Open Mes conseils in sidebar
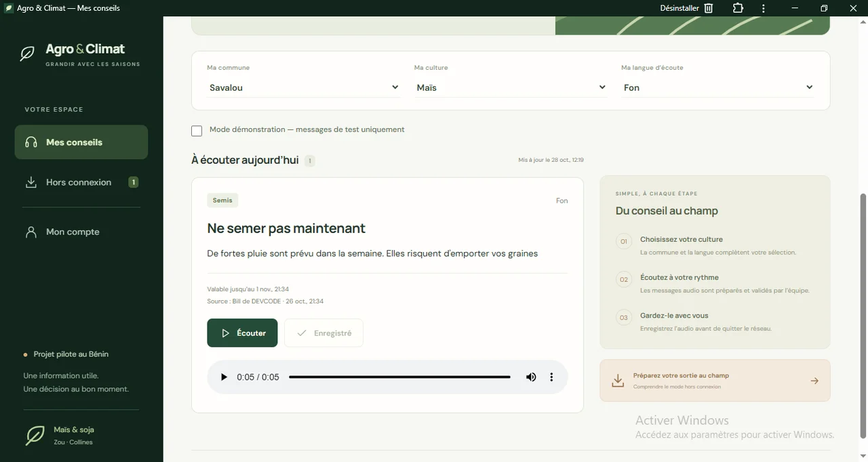This screenshot has height=462, width=868. [x=81, y=142]
